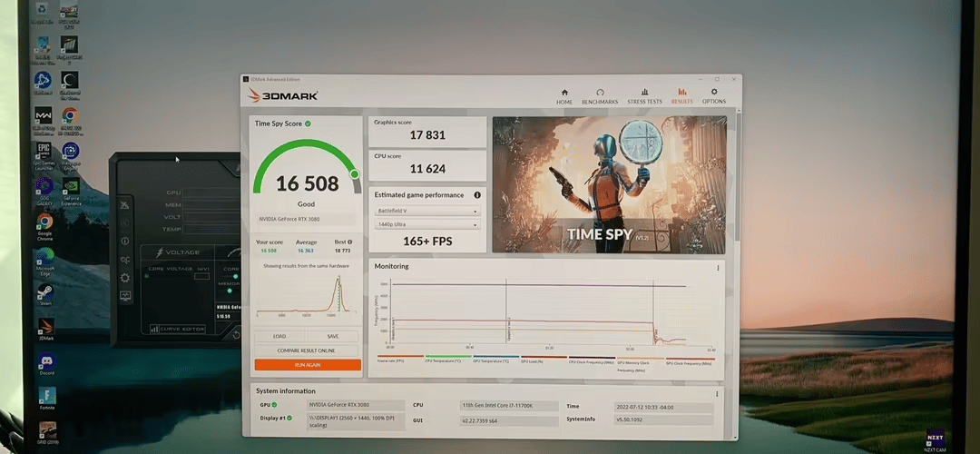Toggle the CPU Clock Frequency legend entry

click(592, 360)
